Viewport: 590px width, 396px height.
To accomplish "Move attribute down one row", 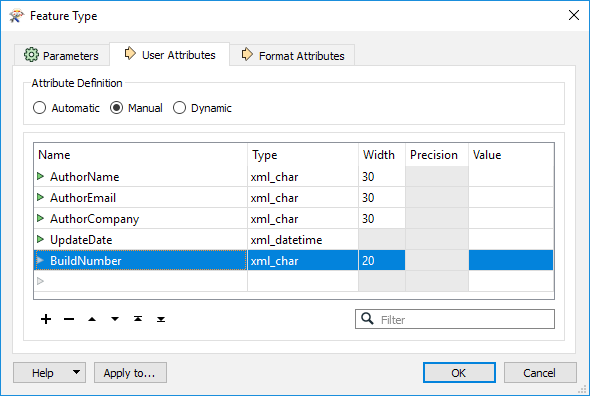I will [115, 319].
